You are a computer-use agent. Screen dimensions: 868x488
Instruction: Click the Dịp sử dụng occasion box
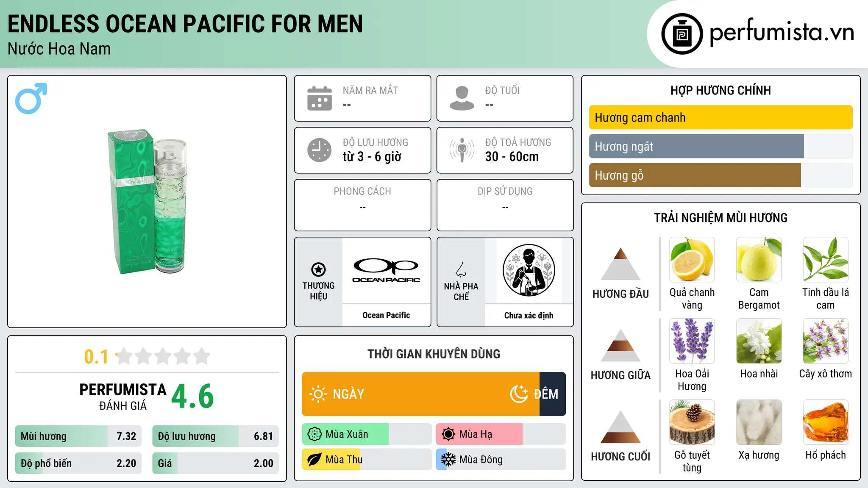[505, 205]
